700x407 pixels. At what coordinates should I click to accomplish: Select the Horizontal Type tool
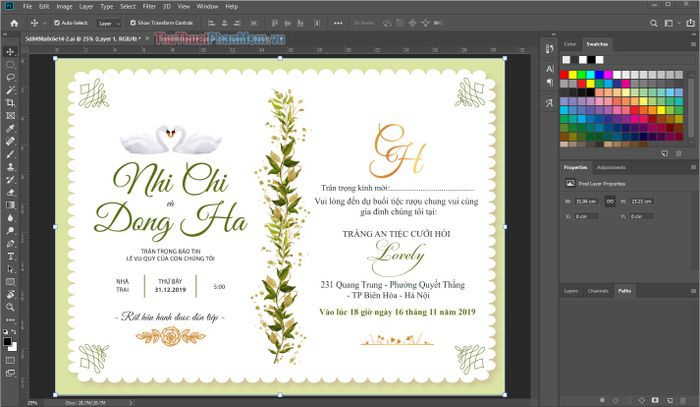tap(9, 256)
